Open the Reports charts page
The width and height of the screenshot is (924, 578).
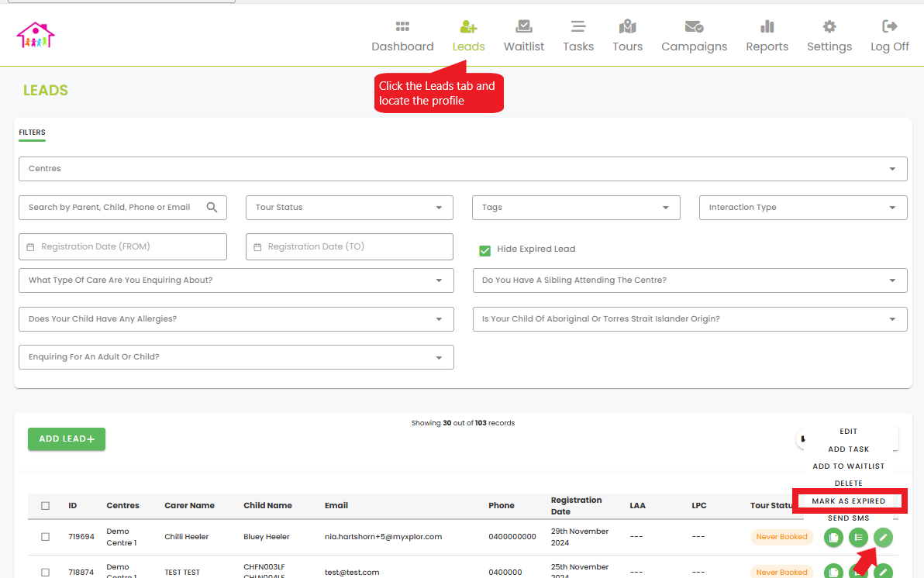[767, 36]
